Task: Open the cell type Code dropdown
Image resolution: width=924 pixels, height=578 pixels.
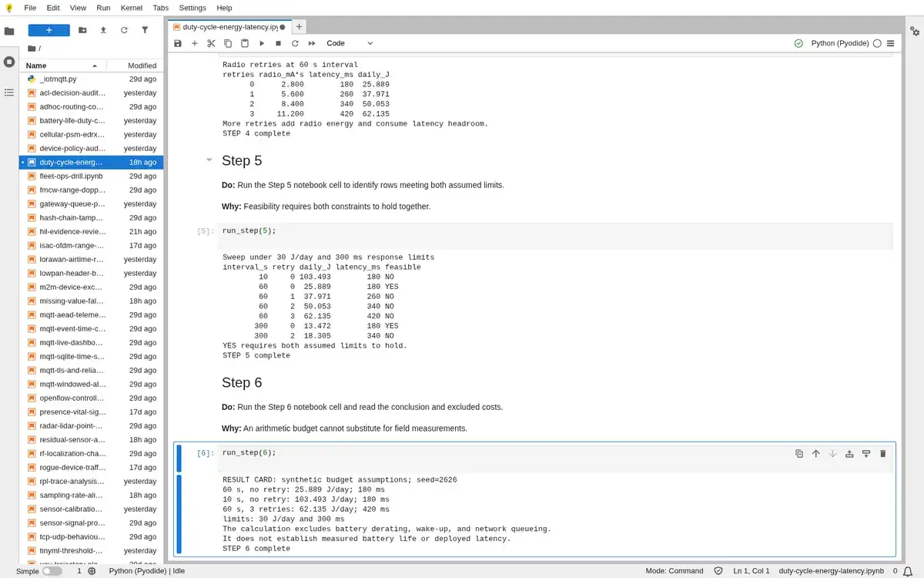Action: [x=349, y=43]
